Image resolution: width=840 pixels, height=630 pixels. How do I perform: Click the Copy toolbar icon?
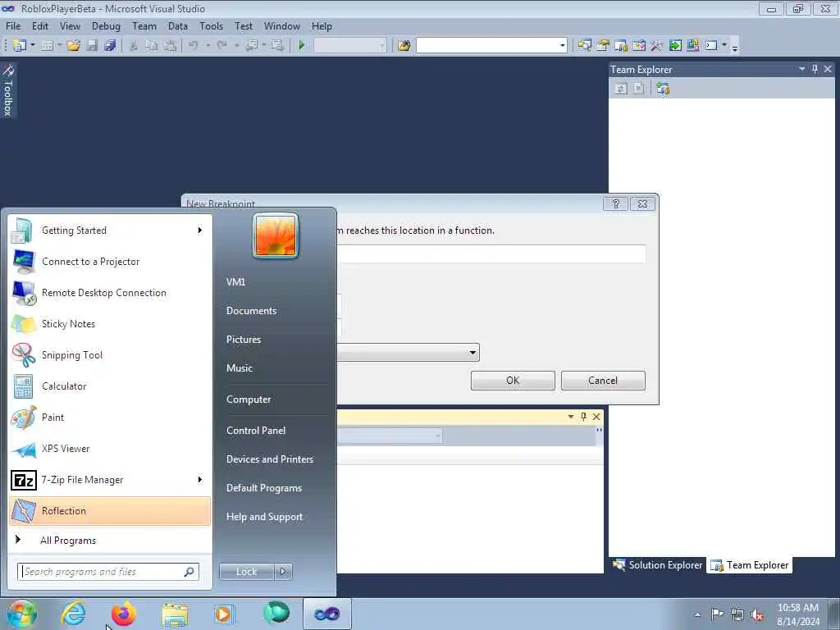tap(152, 46)
